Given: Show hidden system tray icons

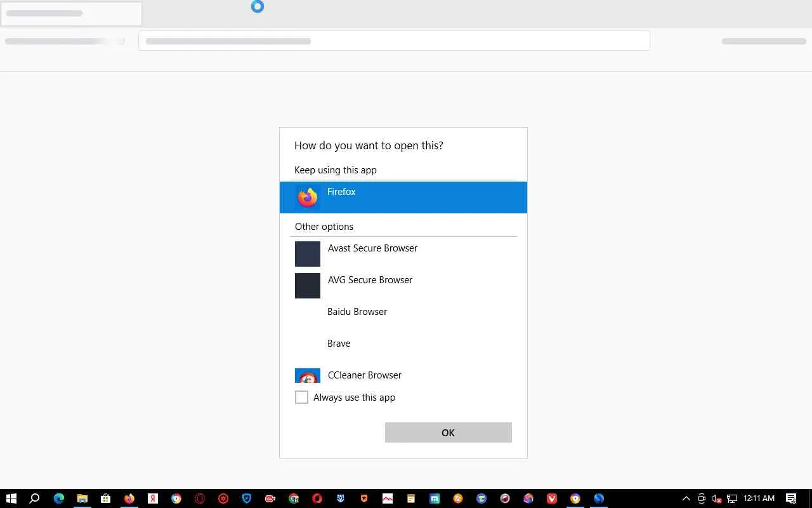Looking at the screenshot, I should click(x=686, y=498).
